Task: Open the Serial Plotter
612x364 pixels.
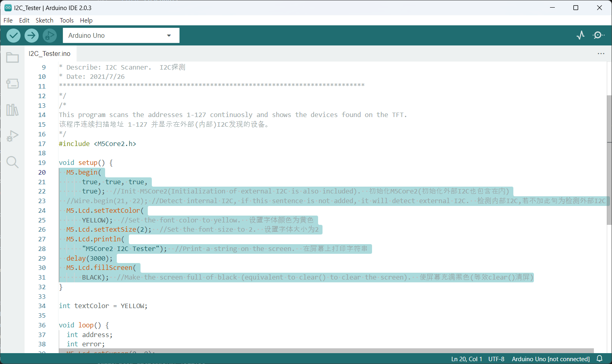Action: (581, 35)
